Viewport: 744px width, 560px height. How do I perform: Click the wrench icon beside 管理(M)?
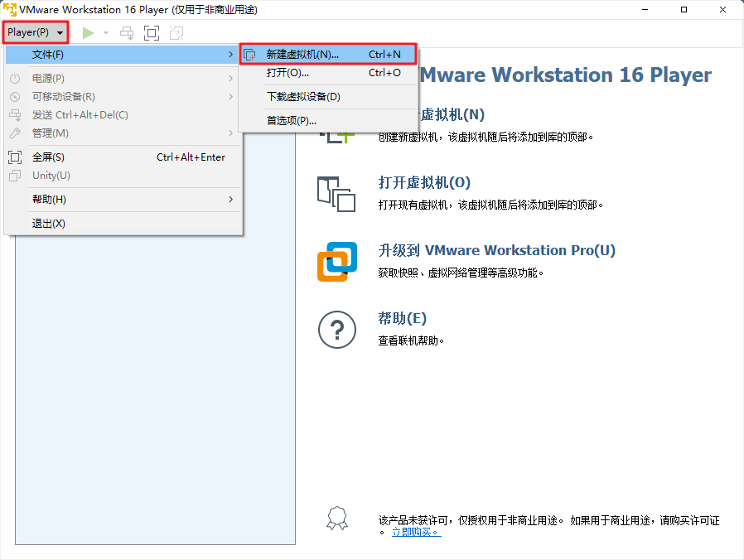tap(15, 133)
